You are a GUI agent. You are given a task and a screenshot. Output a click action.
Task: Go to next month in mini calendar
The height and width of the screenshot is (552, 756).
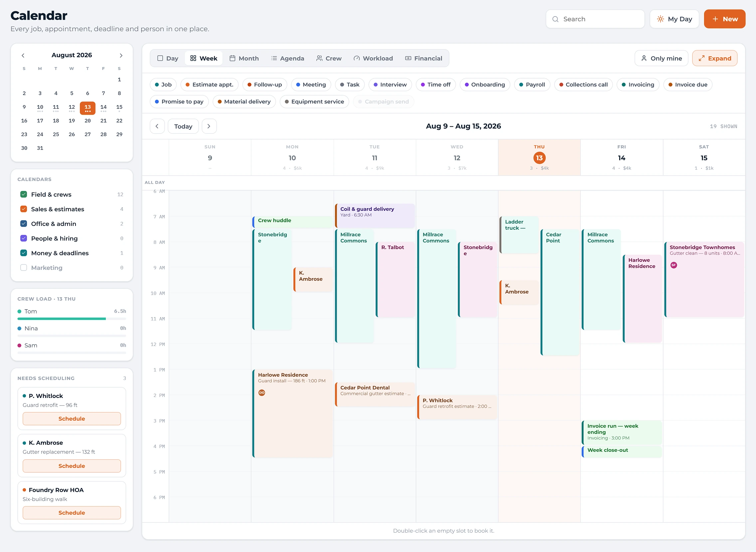121,56
